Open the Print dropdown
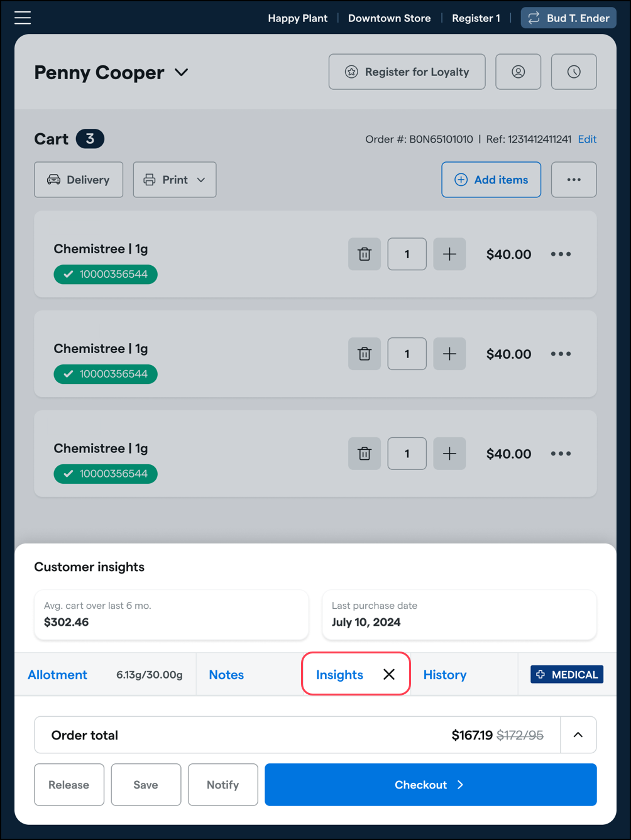631x840 pixels. [x=175, y=180]
